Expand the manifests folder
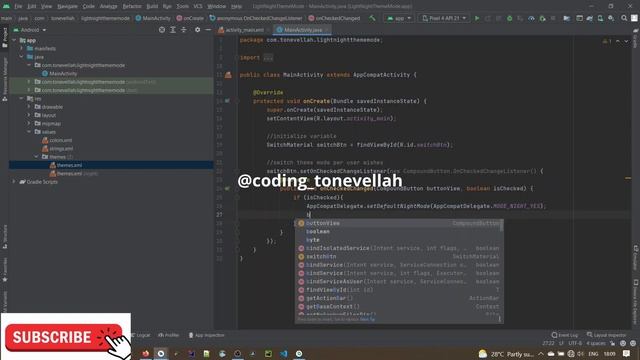This screenshot has height=360, width=640. tap(22, 49)
